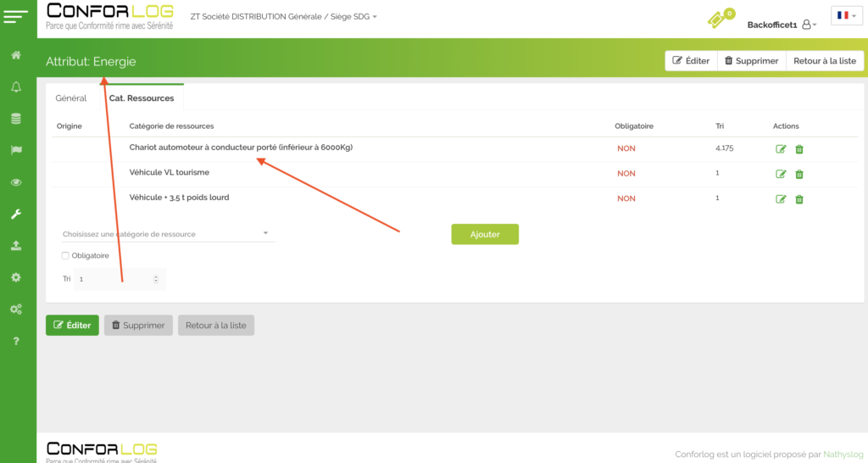Click the Tri number stepper field

[x=118, y=279]
